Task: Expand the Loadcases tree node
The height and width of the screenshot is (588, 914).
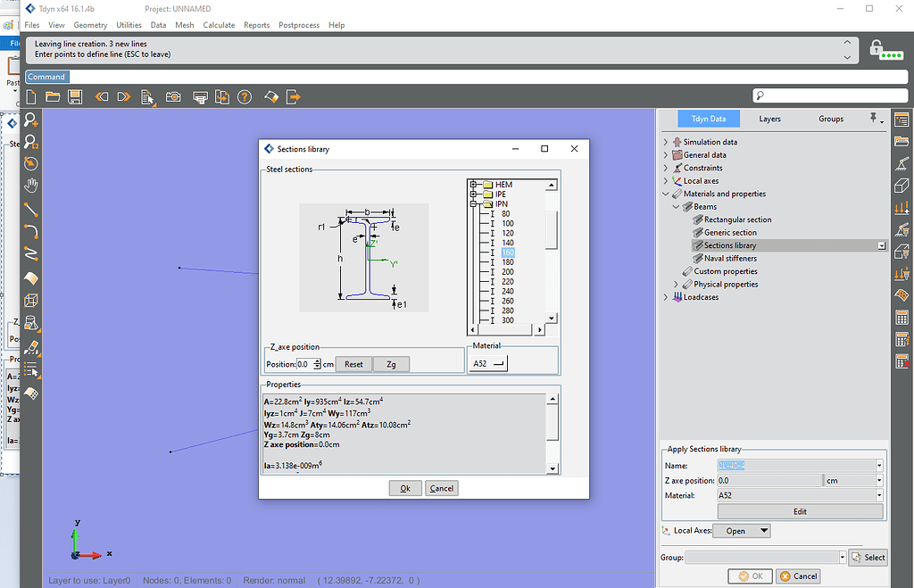Action: pyautogui.click(x=666, y=297)
